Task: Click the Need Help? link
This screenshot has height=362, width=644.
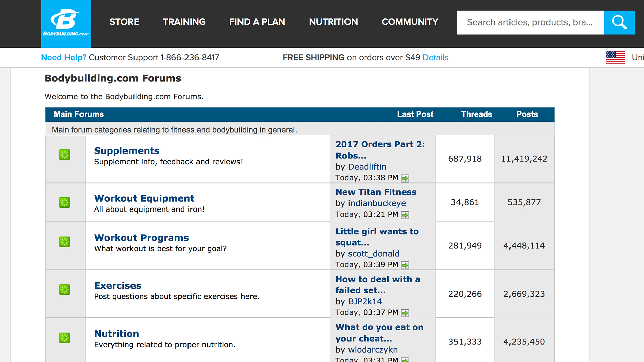Action: coord(63,58)
